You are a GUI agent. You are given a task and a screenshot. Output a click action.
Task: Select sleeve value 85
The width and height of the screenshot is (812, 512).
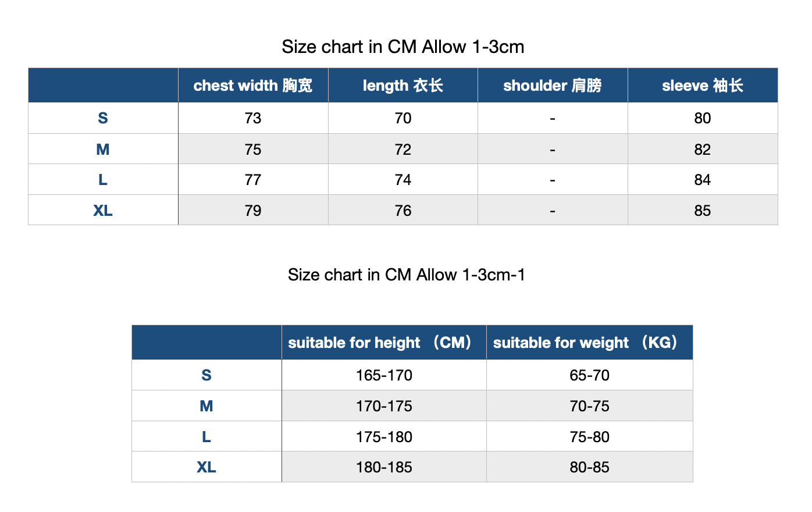tap(703, 210)
